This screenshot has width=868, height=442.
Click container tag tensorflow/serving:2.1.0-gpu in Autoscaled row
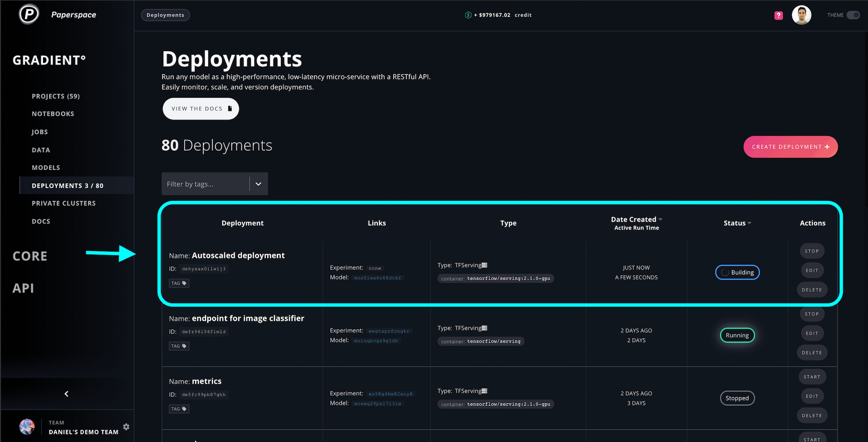[x=496, y=278]
